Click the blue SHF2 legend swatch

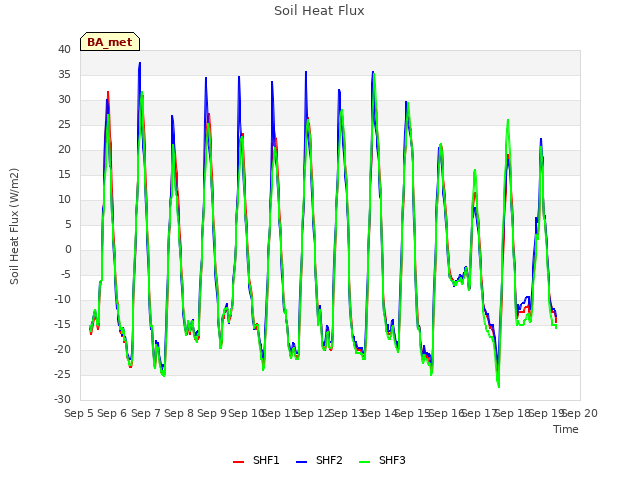point(301,462)
